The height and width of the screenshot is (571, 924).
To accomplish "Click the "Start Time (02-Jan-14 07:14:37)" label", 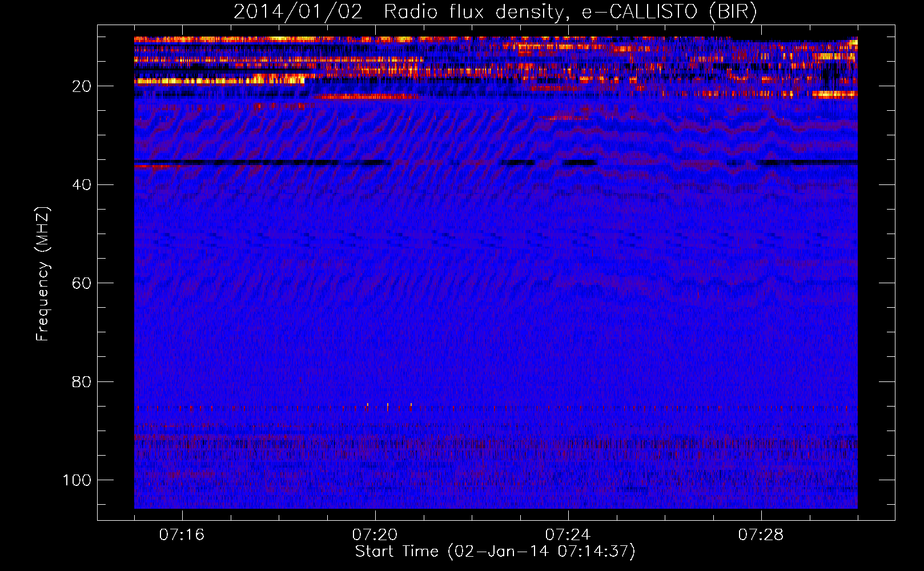I will [x=495, y=552].
